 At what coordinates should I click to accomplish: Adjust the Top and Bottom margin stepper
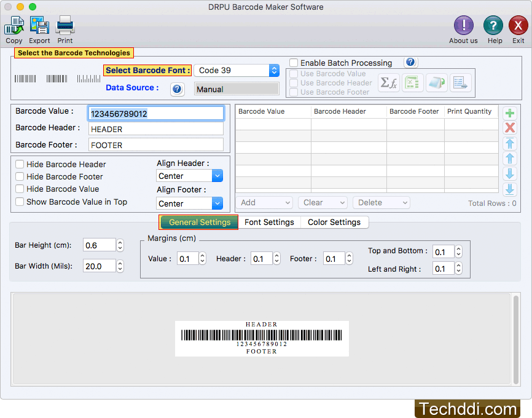458,251
